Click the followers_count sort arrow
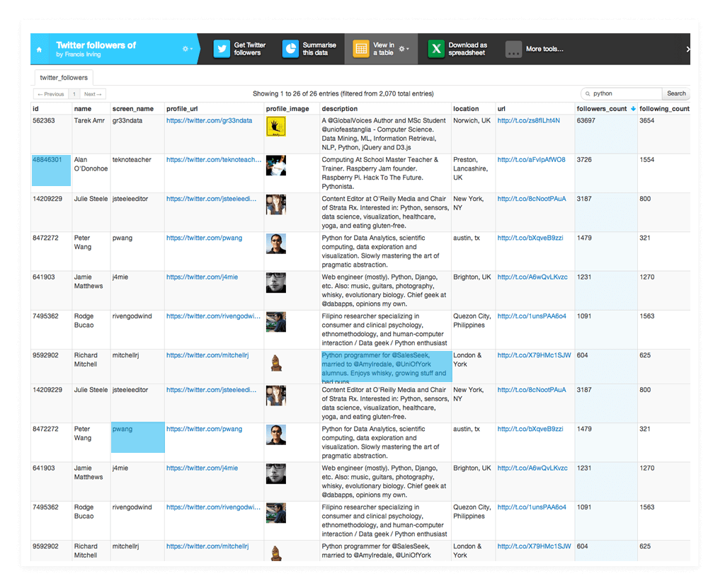This screenshot has height=588, width=713. 633,108
